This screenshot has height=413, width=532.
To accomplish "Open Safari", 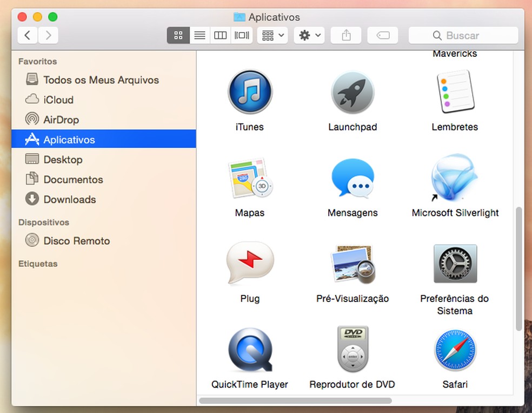I will tap(455, 349).
